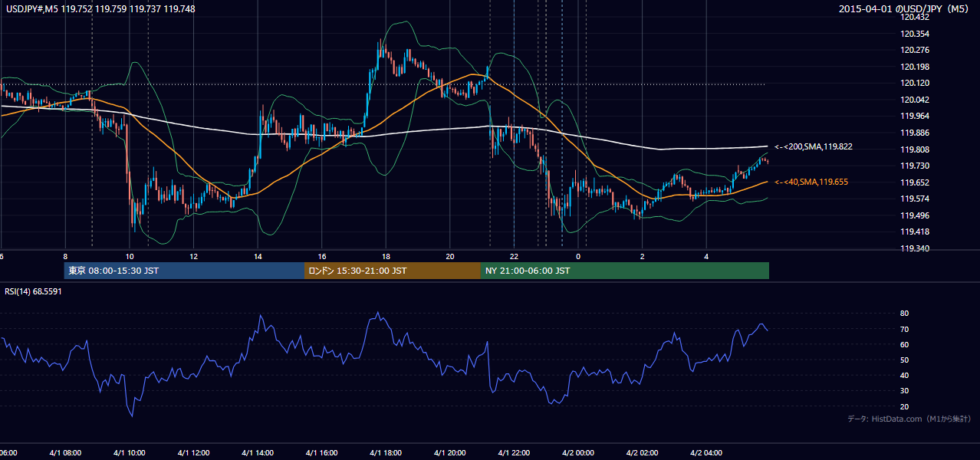Click price axis value 120.198

pos(914,67)
